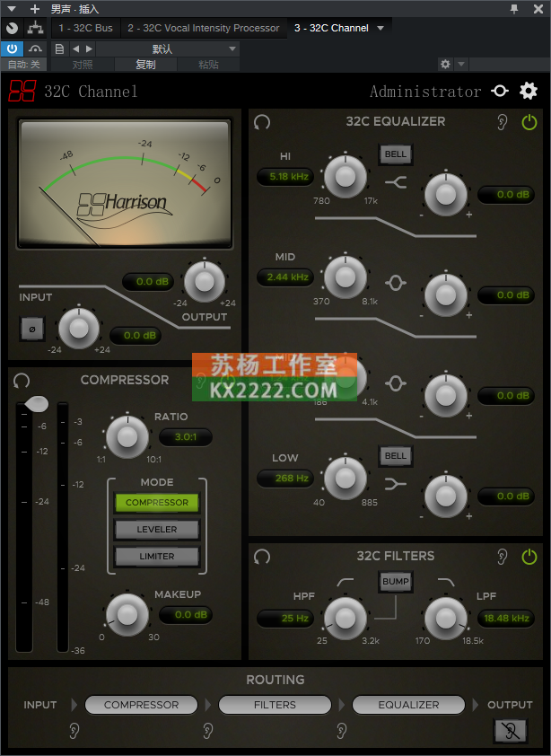Click the MID frequency 2.44 kHz field

pos(285,277)
